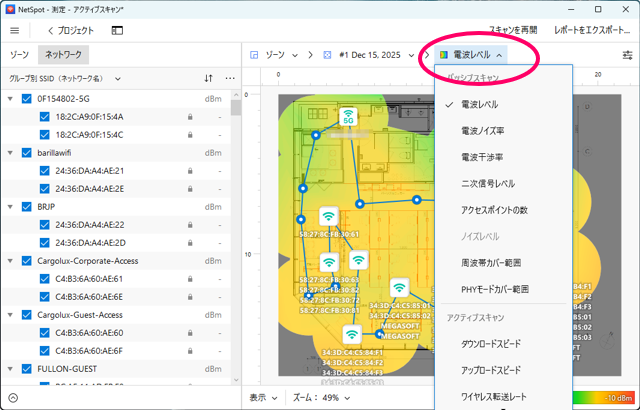Uncheck the barillawifi network checkbox
The image size is (640, 410).
pos(26,153)
